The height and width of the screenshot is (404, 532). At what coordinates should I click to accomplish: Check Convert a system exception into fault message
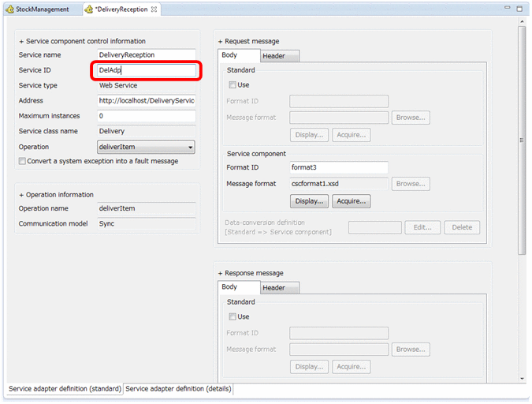point(22,161)
